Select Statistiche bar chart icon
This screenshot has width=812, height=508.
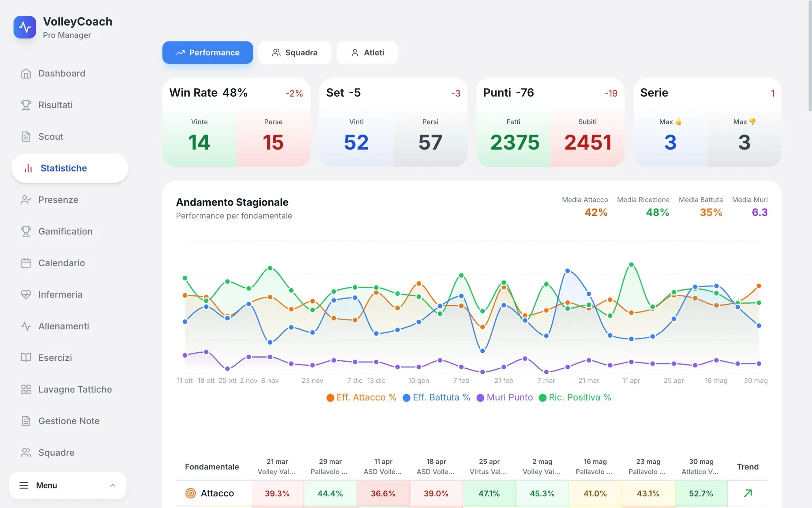(28, 168)
